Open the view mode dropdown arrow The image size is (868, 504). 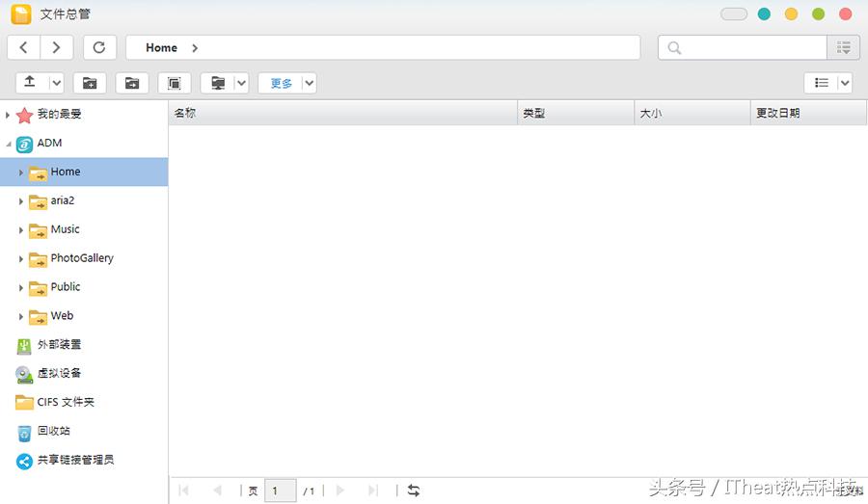845,83
